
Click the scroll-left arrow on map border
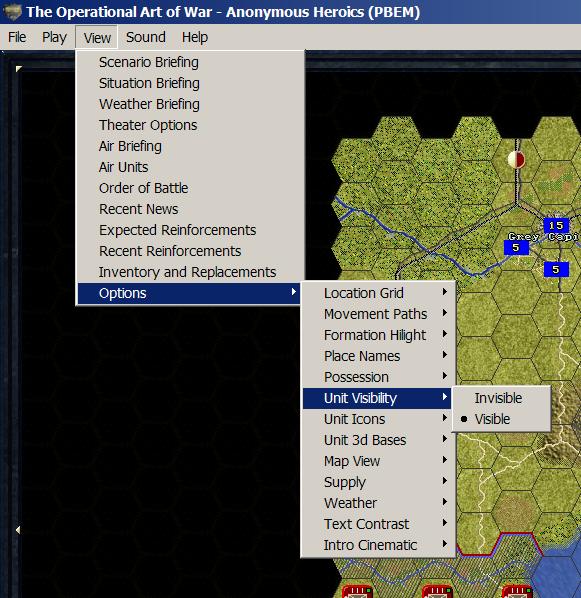pyautogui.click(x=18, y=530)
